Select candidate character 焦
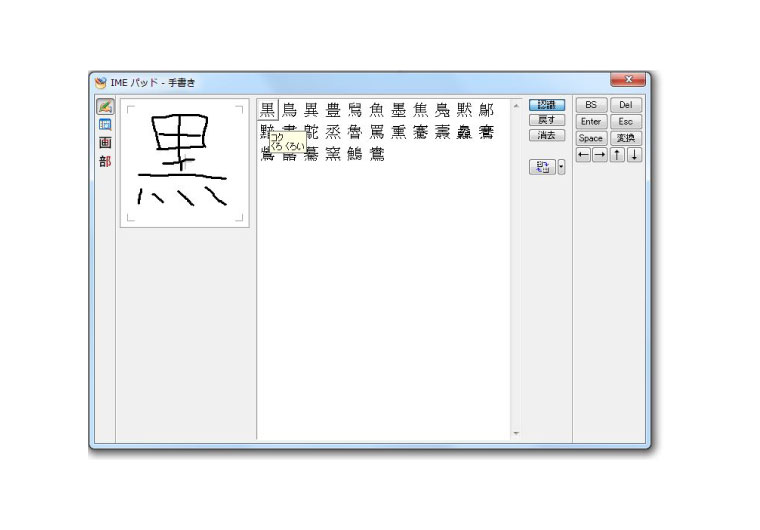760x530 pixels. pos(420,110)
